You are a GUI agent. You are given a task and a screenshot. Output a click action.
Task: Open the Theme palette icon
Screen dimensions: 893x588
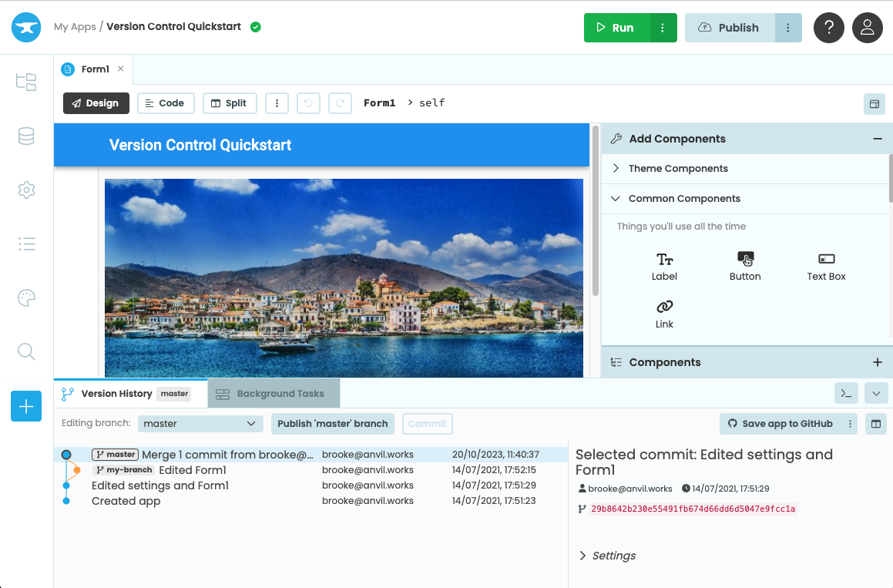tap(26, 297)
